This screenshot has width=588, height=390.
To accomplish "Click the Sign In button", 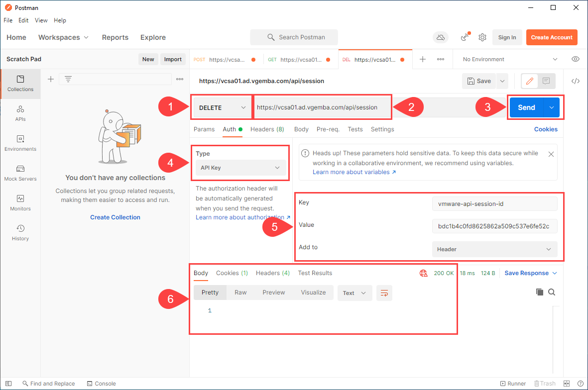I will (x=507, y=37).
